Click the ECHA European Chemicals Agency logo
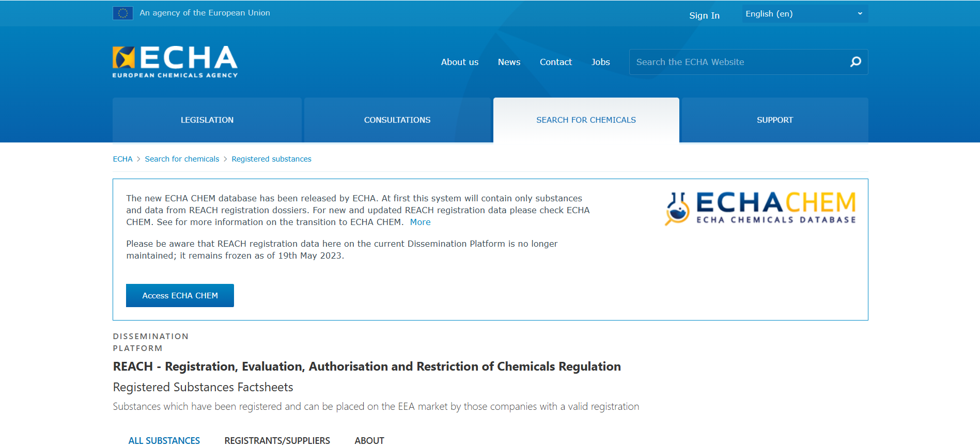Image resolution: width=980 pixels, height=447 pixels. [175, 62]
